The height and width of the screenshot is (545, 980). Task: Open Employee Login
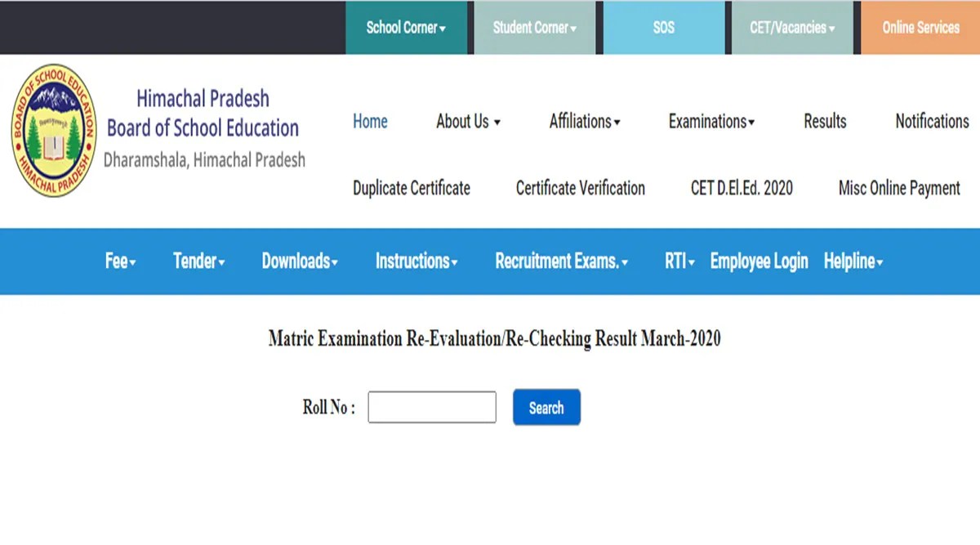pos(758,261)
